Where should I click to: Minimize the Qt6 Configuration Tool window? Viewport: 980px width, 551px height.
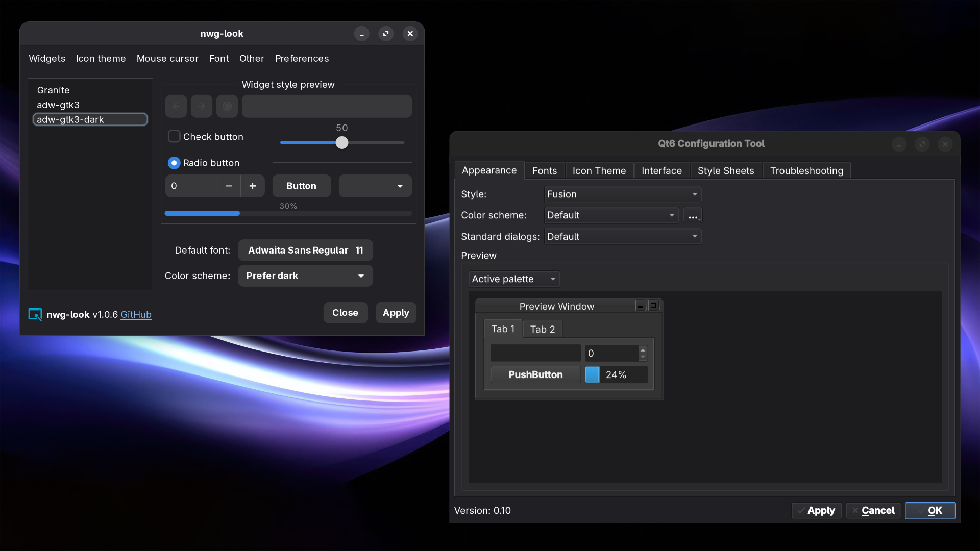899,144
